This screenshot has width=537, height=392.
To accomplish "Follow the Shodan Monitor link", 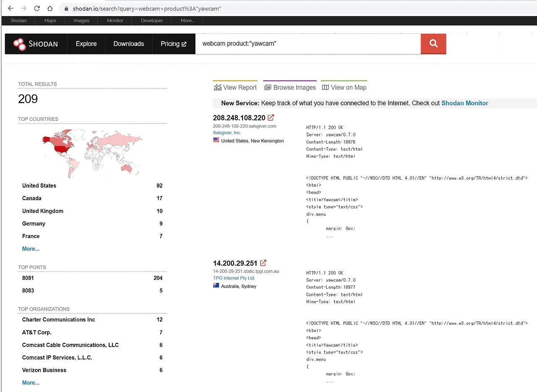I will tap(465, 103).
